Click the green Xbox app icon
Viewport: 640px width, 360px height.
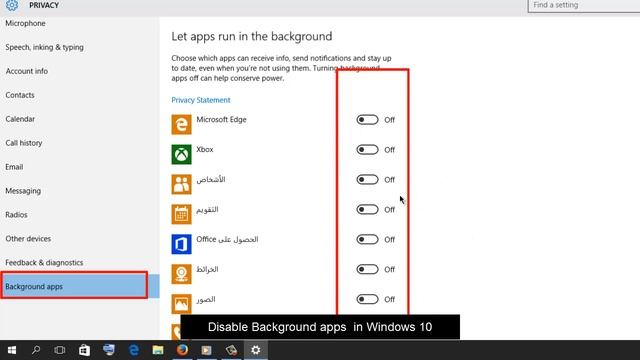coord(181,154)
